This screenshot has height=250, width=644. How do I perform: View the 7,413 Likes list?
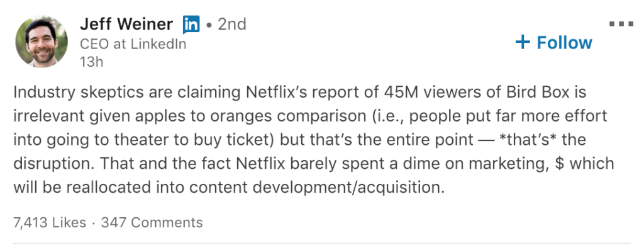[x=50, y=222]
